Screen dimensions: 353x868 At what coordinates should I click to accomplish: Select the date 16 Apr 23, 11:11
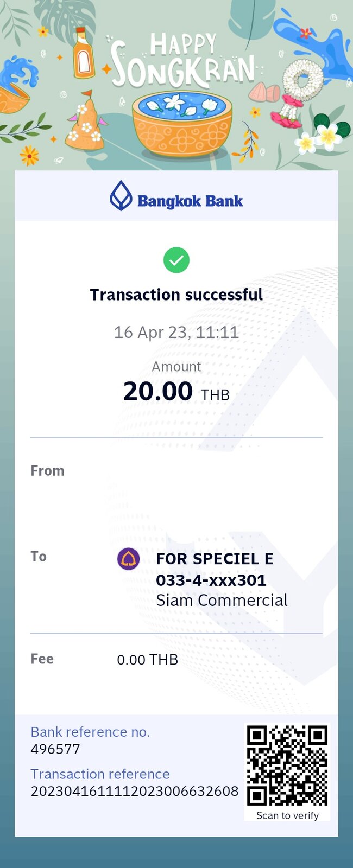(x=177, y=332)
